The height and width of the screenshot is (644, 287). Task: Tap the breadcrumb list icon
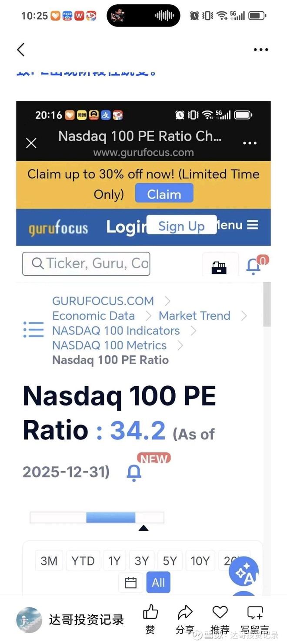(33, 330)
